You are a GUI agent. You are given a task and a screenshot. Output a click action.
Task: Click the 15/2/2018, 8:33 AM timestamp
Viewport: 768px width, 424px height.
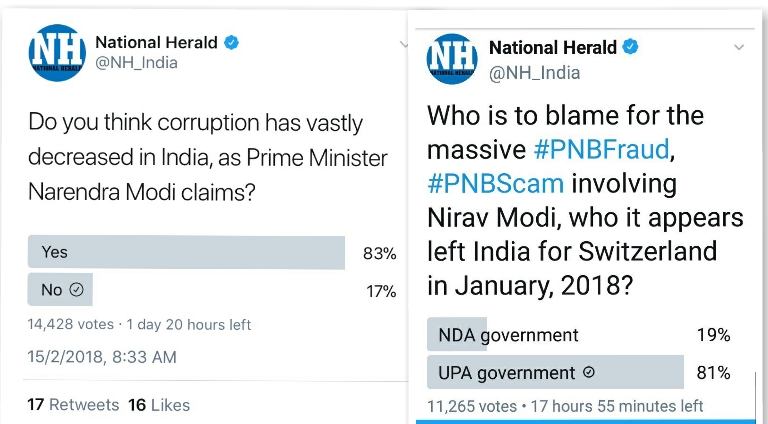point(102,357)
